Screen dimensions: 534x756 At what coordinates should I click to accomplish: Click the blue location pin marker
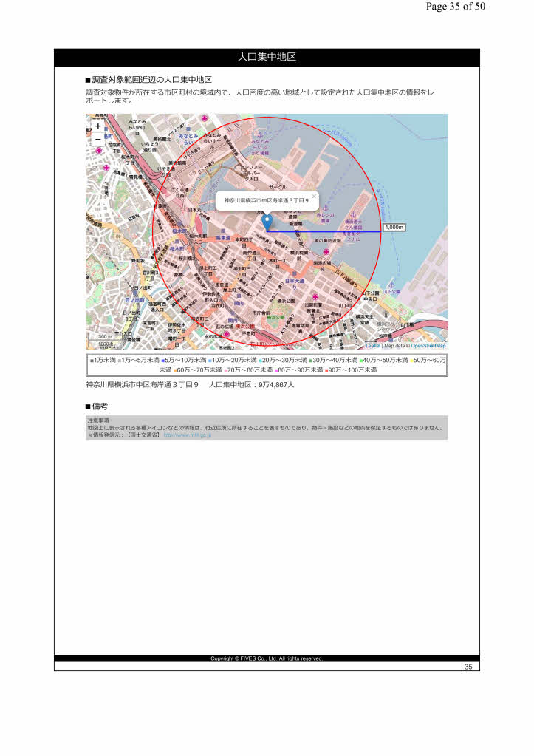pos(267,222)
